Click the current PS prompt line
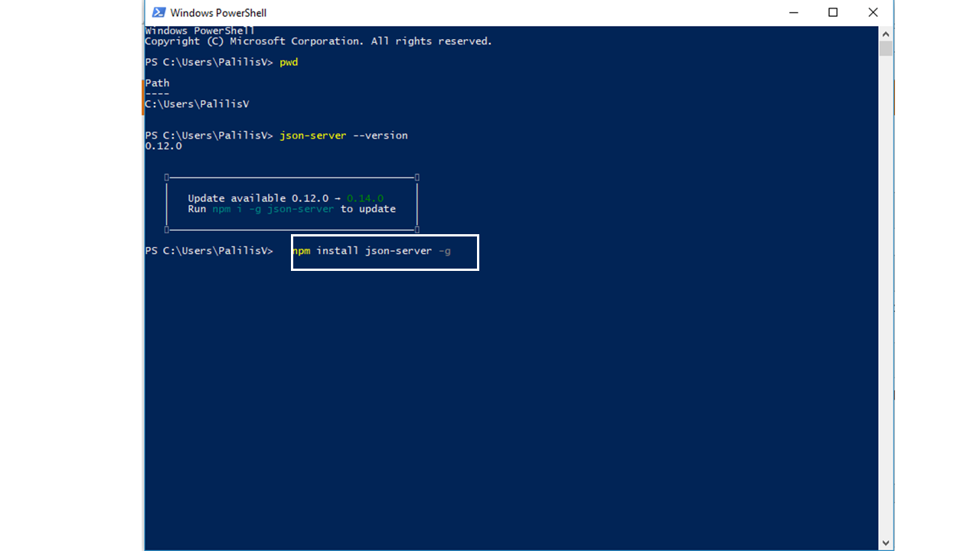 pos(208,249)
